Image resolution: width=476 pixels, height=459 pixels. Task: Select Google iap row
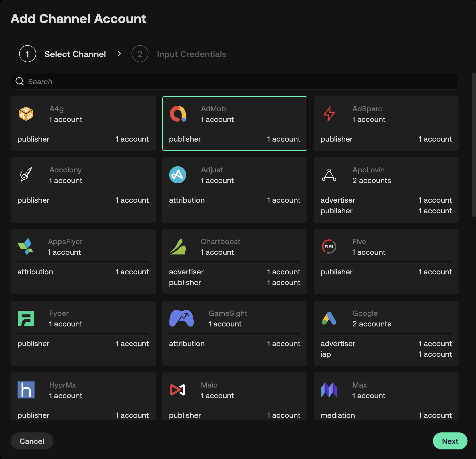pos(386,354)
